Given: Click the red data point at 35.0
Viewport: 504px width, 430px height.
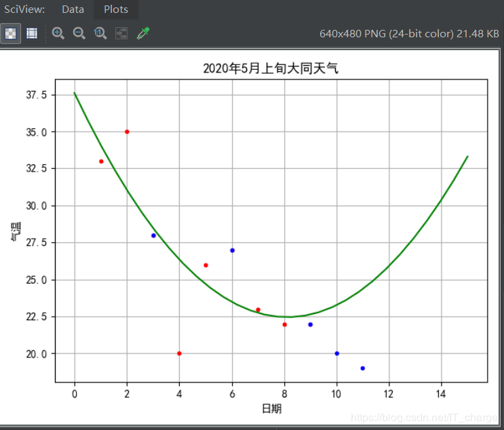Looking at the screenshot, I should click(127, 132).
